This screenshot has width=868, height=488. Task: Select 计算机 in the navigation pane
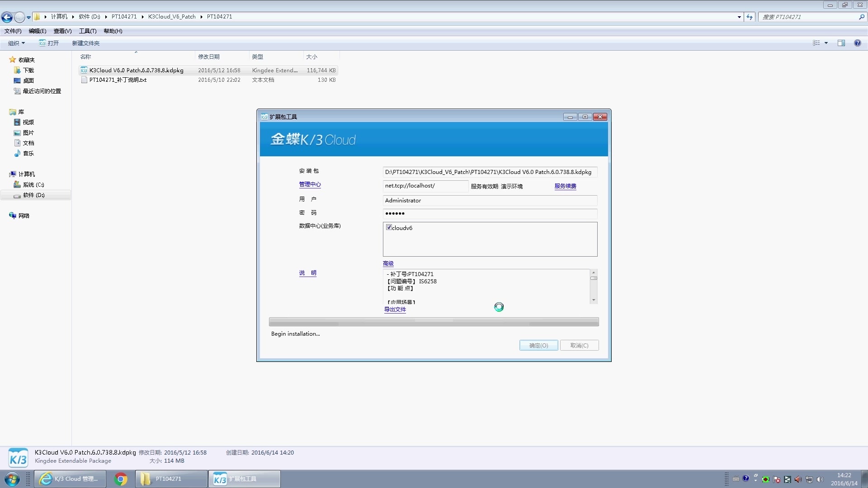pyautogui.click(x=26, y=174)
